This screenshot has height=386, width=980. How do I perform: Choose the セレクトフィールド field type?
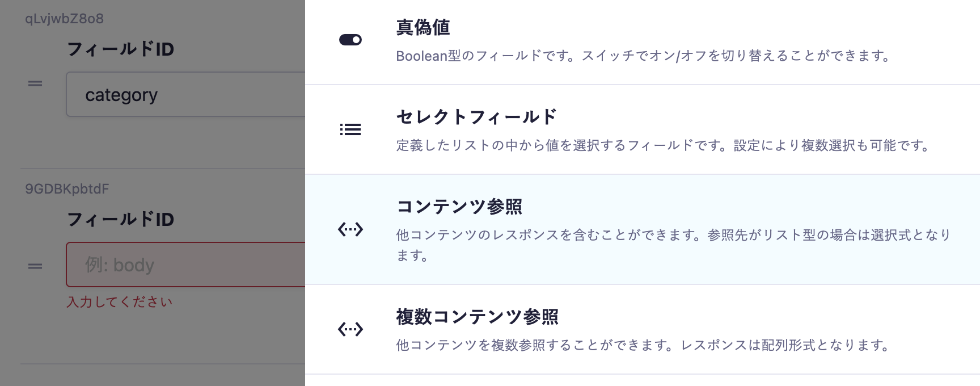pyautogui.click(x=476, y=117)
